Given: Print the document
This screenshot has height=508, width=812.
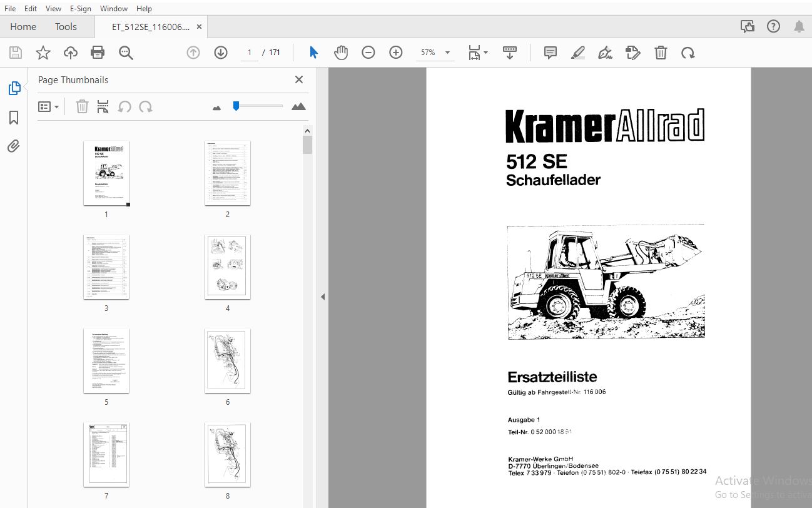Looking at the screenshot, I should coord(98,53).
